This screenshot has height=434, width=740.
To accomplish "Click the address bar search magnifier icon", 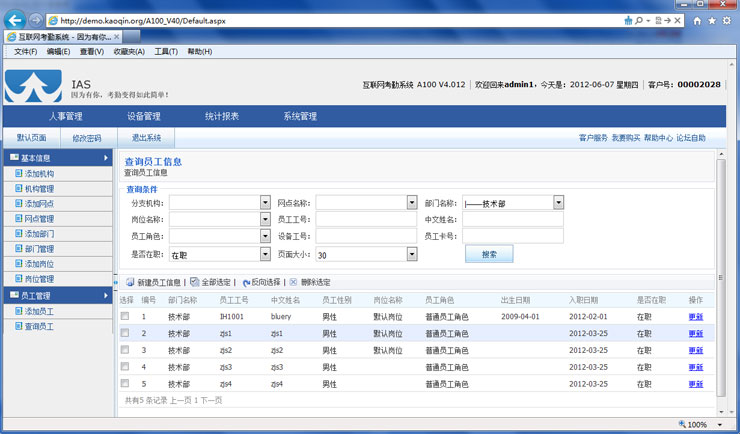I will (x=639, y=21).
